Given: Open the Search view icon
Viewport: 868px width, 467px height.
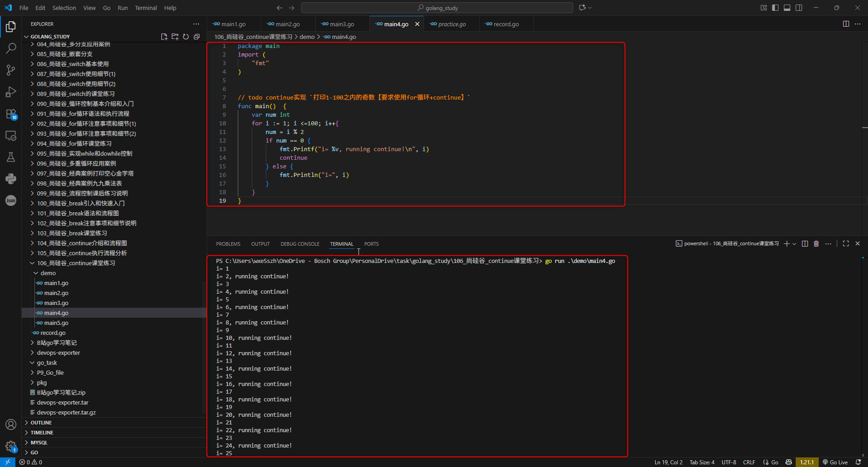Looking at the screenshot, I should [x=11, y=48].
